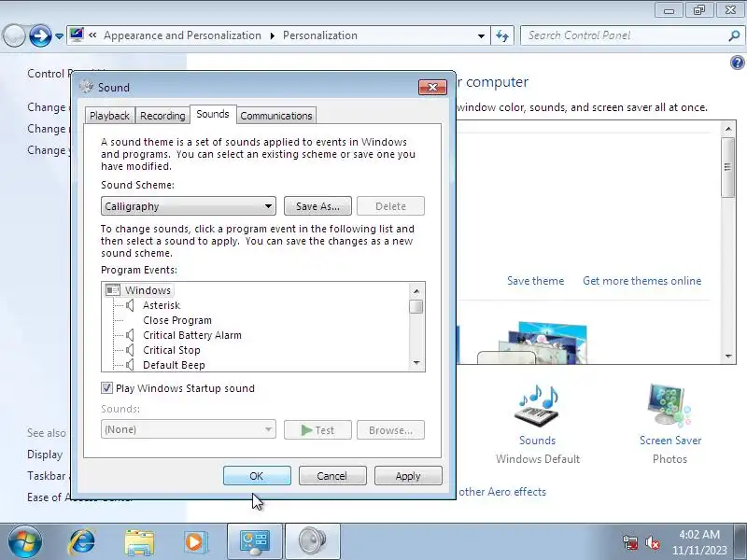Click the Save As... button
The height and width of the screenshot is (560, 747).
point(317,206)
